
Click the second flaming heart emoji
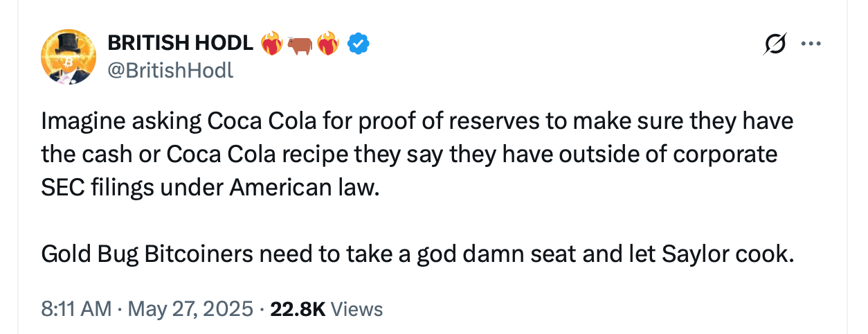327,44
